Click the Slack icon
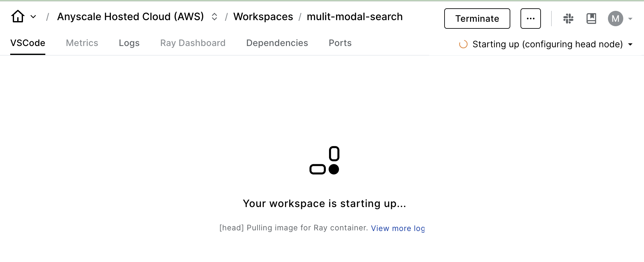 pyautogui.click(x=568, y=19)
